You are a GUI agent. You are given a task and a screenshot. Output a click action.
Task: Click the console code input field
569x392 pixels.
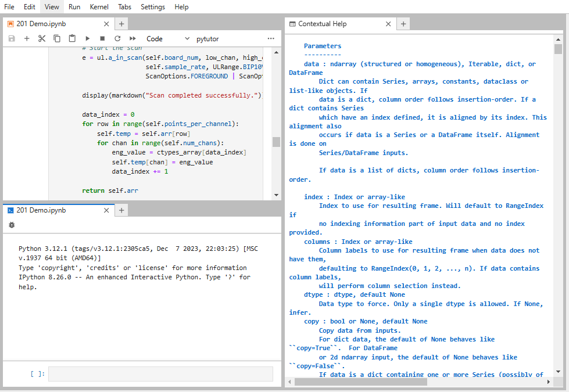(x=160, y=374)
